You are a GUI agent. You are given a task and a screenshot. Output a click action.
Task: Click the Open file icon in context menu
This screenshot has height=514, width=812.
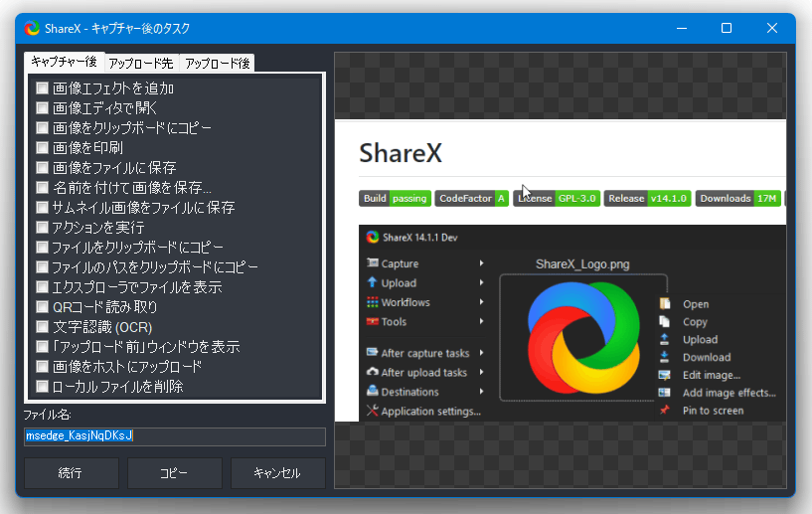click(665, 303)
